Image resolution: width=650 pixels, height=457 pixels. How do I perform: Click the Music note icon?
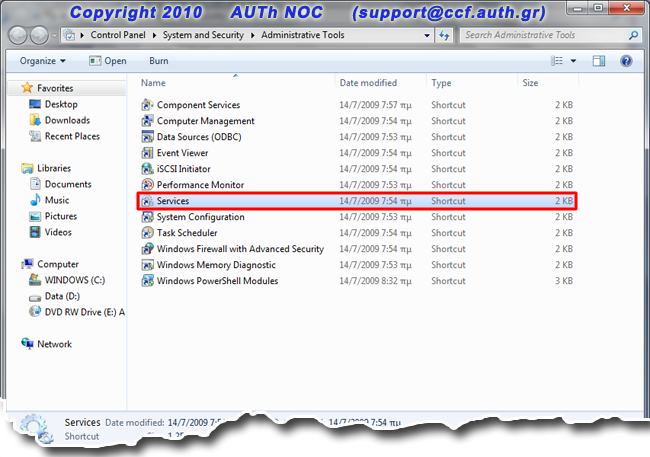pos(35,200)
